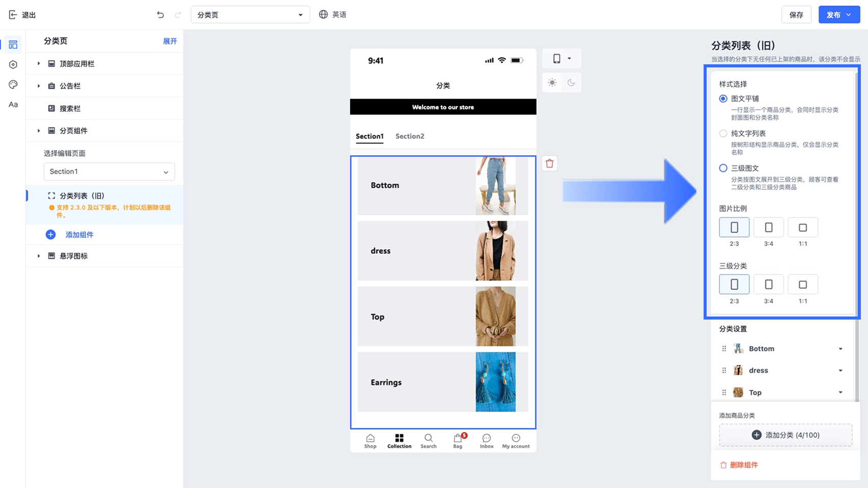Screen dimensions: 868x488
Task: Grab the drag handle of dress category
Action: pos(724,371)
